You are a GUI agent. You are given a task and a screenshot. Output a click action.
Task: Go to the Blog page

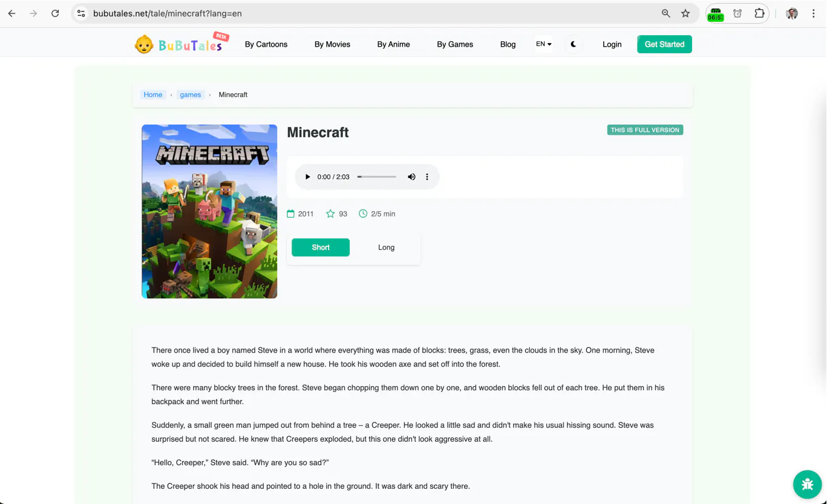pyautogui.click(x=508, y=44)
